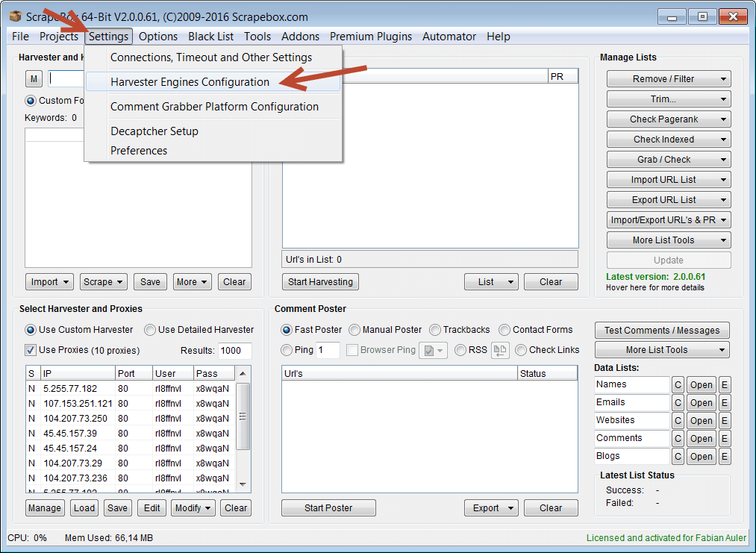Image resolution: width=756 pixels, height=553 pixels.
Task: Click Clear button under Comment Poster list
Action: coord(551,508)
